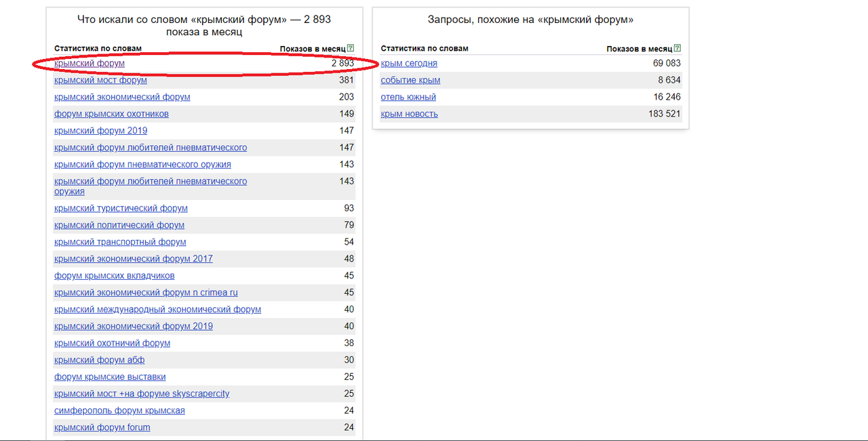
Task: Click the impressions value "54"
Action: (349, 242)
